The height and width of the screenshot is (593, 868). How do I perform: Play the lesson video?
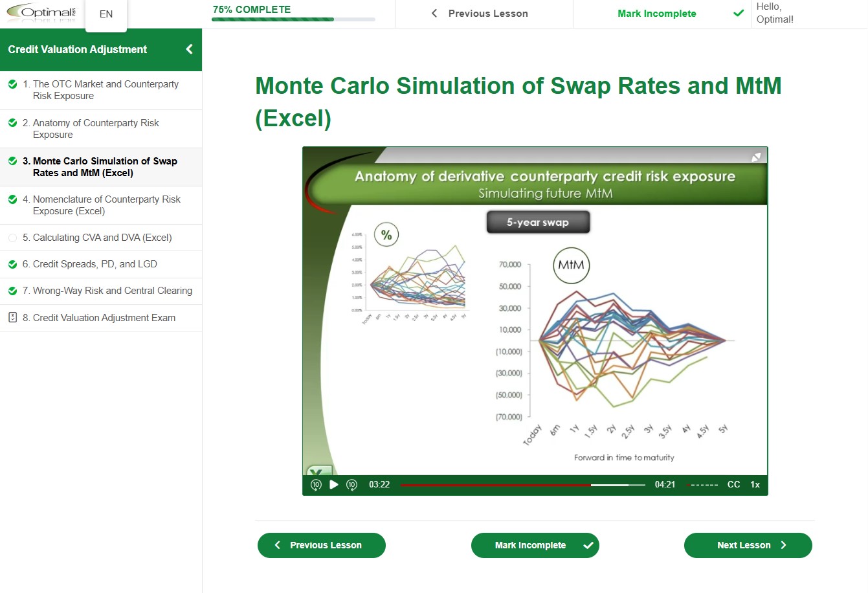pyautogui.click(x=334, y=484)
